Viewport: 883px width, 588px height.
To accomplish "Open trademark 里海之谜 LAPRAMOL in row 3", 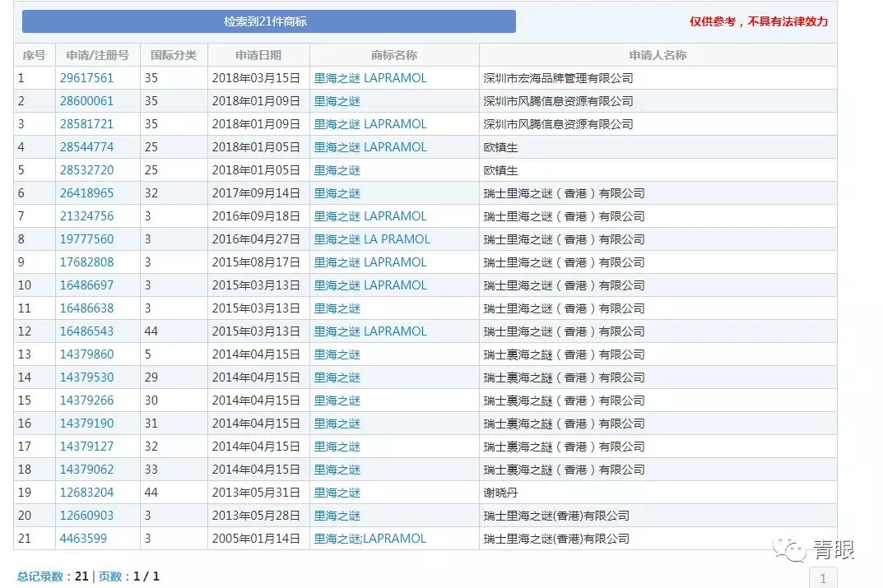I will (370, 124).
